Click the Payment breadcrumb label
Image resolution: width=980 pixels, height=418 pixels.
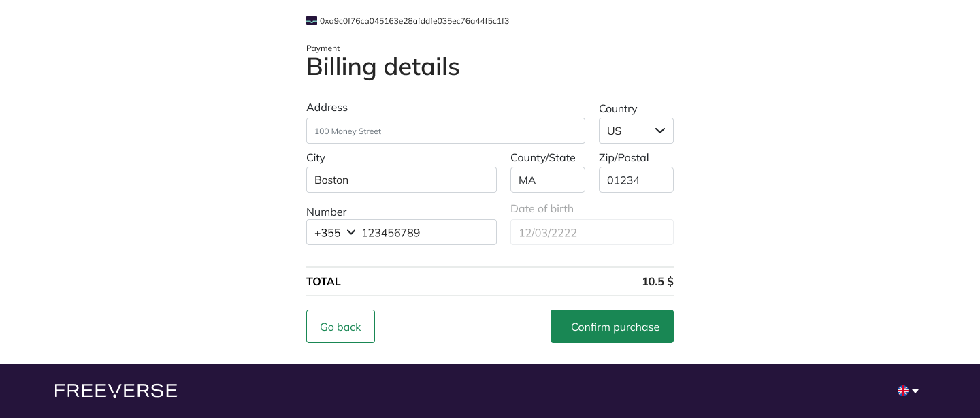323,48
